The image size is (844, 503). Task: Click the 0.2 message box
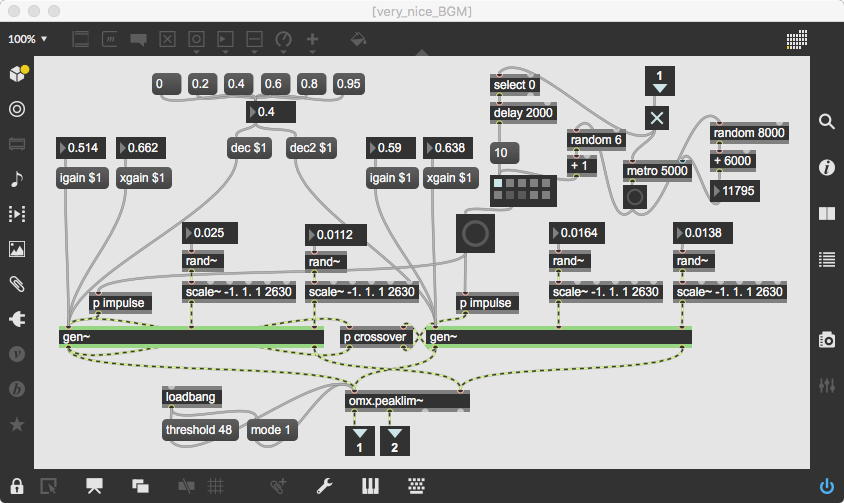(200, 84)
